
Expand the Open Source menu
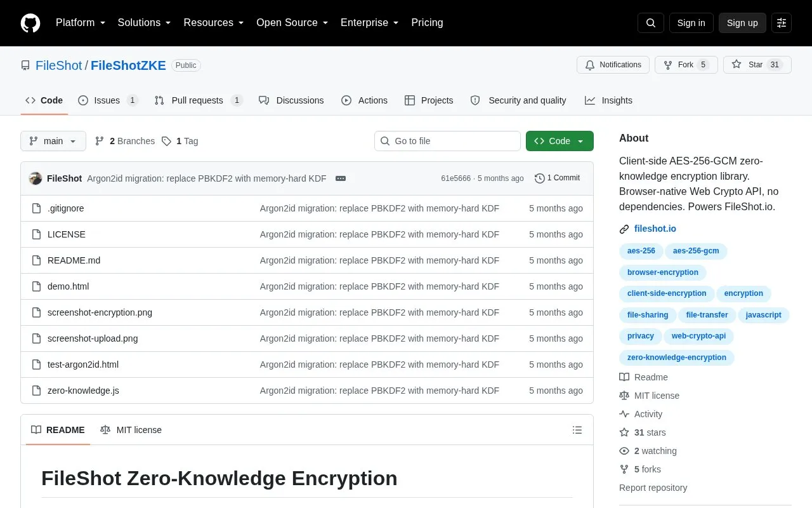pos(292,23)
